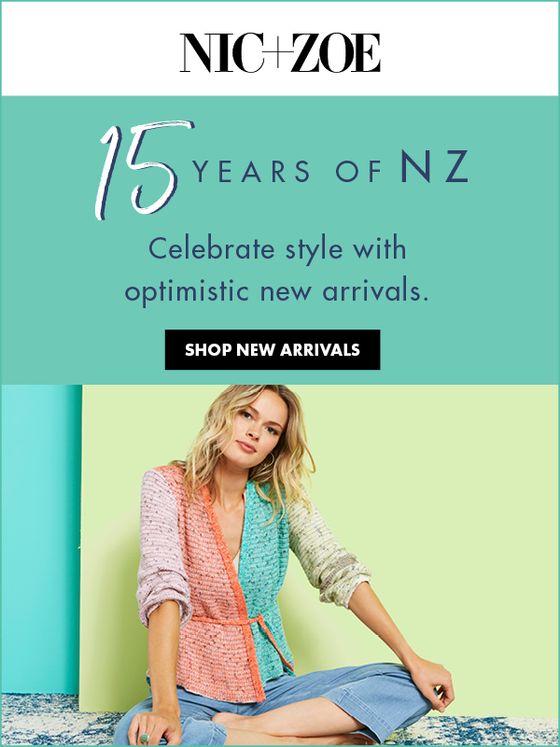Click the NIC+ZOE logo at top
This screenshot has width=560, height=747.
click(280, 52)
